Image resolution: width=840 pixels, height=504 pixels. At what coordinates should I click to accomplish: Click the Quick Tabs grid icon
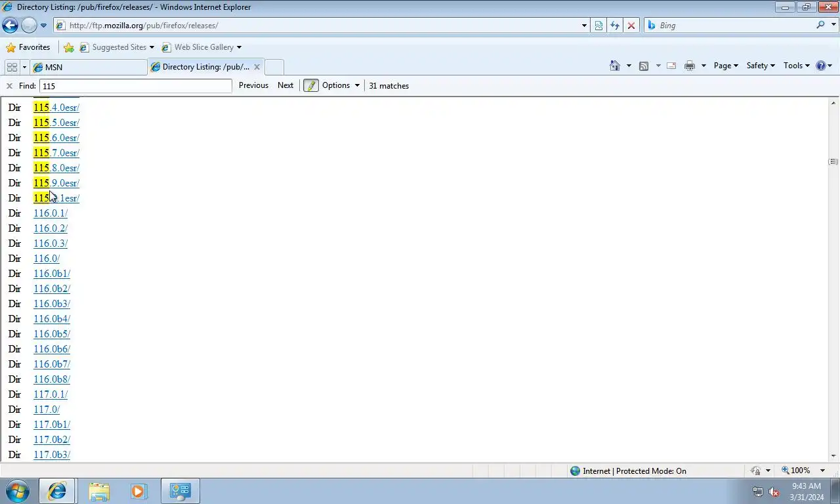[12, 67]
